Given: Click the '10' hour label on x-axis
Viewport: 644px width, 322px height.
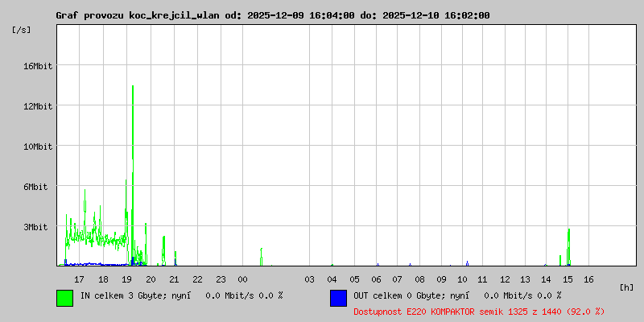Looking at the screenshot, I should pos(462,279).
